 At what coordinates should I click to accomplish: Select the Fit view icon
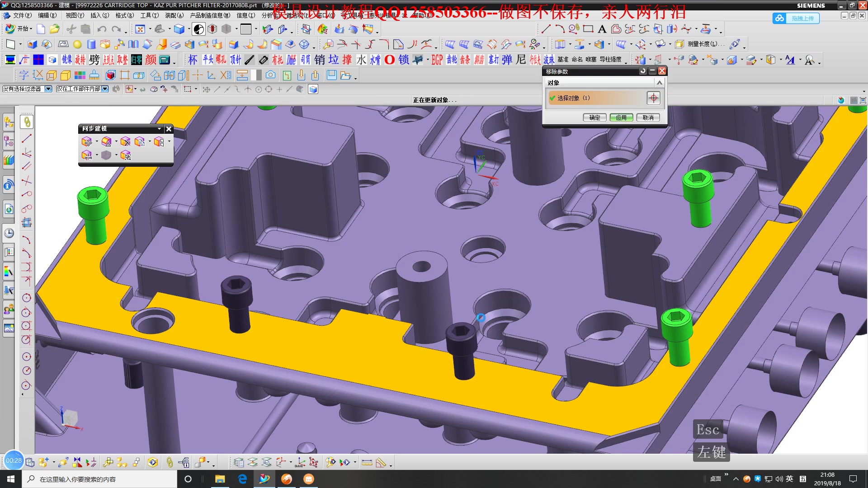coord(140,29)
